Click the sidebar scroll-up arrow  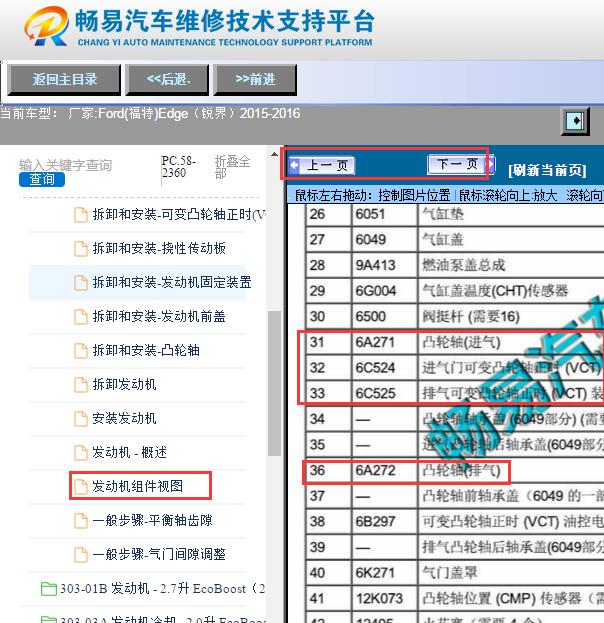point(274,155)
